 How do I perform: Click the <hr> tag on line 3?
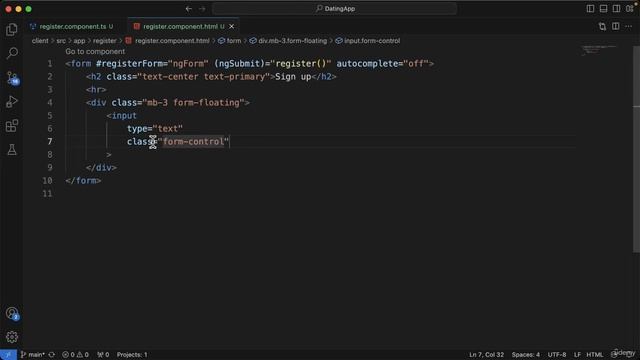96,89
